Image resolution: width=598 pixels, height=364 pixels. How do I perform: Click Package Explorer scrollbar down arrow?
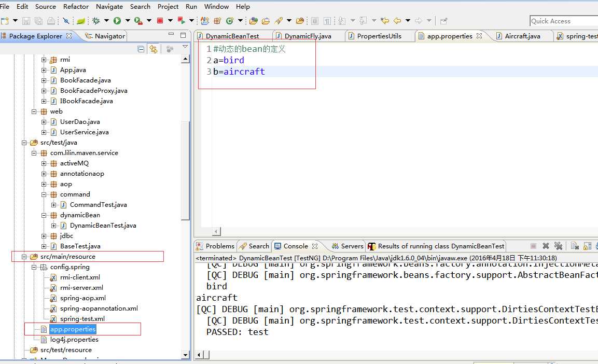pos(185,355)
